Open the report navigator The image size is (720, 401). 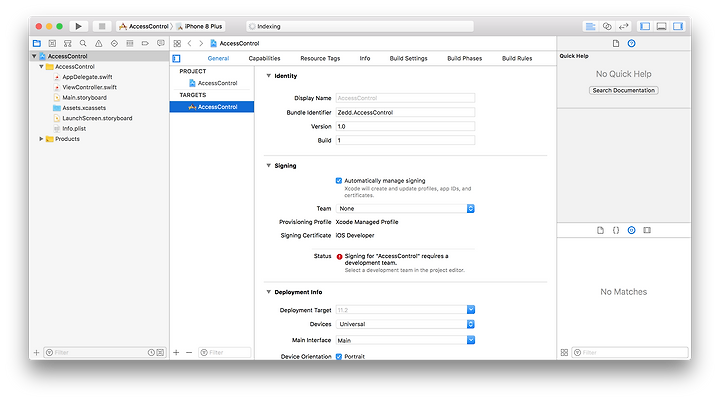pyautogui.click(x=161, y=43)
